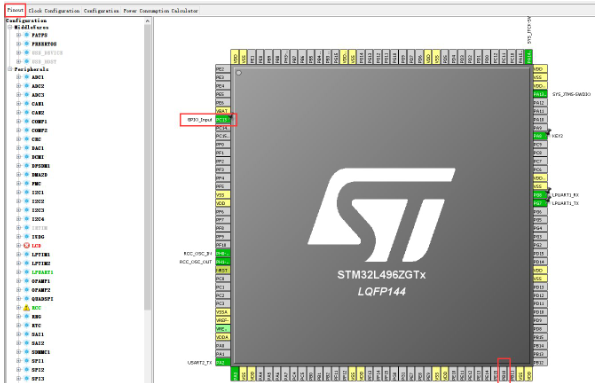Image resolution: width=614 pixels, height=383 pixels.
Task: Expand the QUADSPI node
Action: point(18,298)
